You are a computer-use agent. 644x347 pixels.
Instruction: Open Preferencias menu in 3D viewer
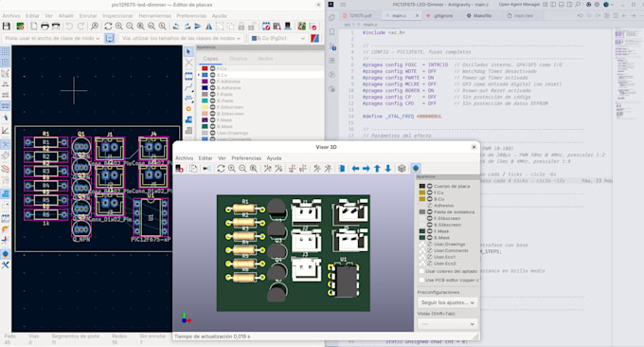[x=246, y=158]
